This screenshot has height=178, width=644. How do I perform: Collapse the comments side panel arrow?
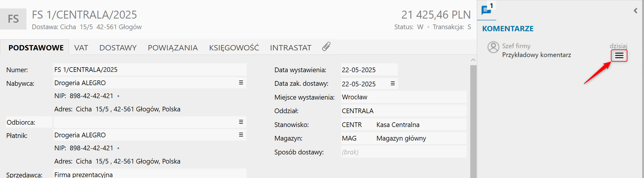(635, 11)
